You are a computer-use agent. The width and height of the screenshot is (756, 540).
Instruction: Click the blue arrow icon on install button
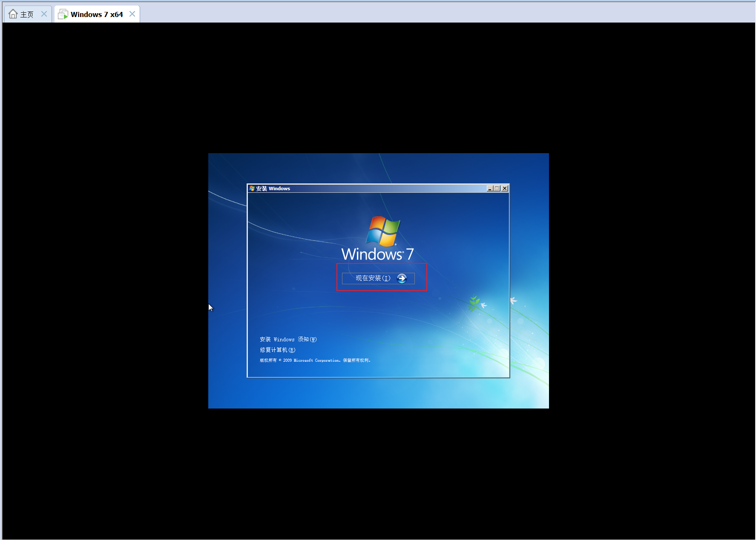pos(402,278)
